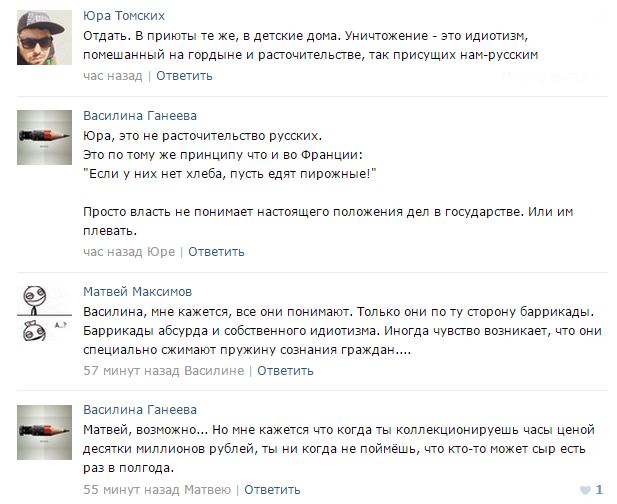
Task: Click Василина Ганеева's name on the last comment
Action: pyautogui.click(x=137, y=409)
